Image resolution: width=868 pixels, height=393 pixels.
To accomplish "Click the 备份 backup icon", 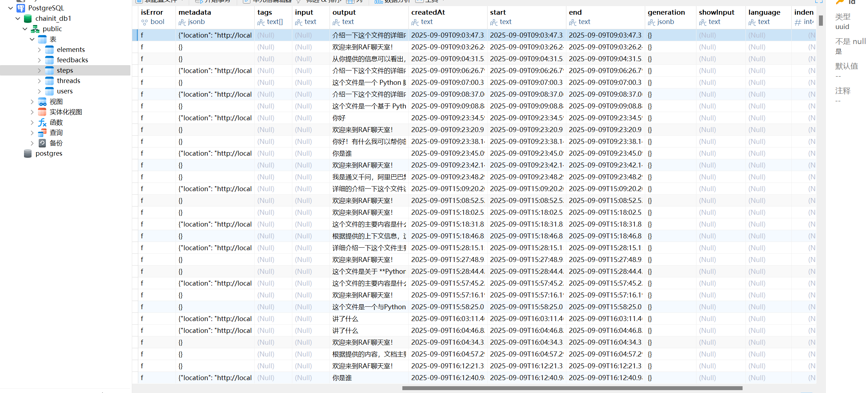I will [x=42, y=143].
